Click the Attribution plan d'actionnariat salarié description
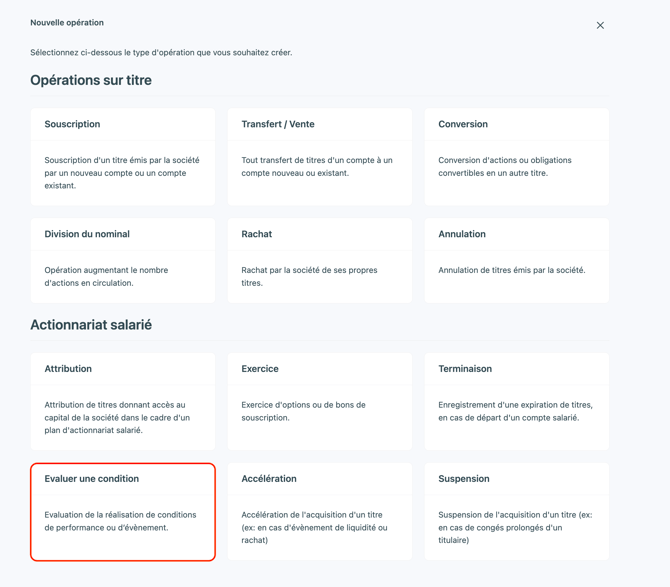The width and height of the screenshot is (670, 587). tap(117, 417)
